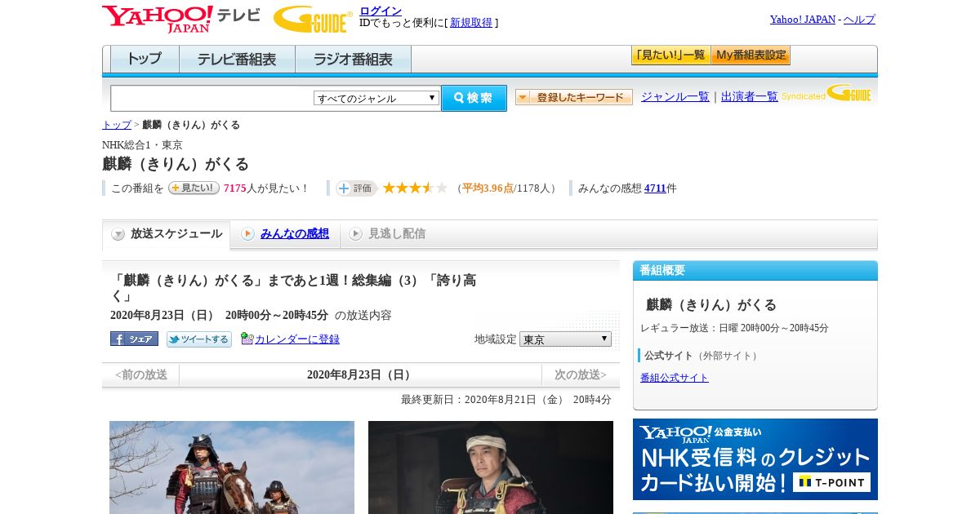Open the 登録したキーワード dropdown
980x514 pixels.
574,97
